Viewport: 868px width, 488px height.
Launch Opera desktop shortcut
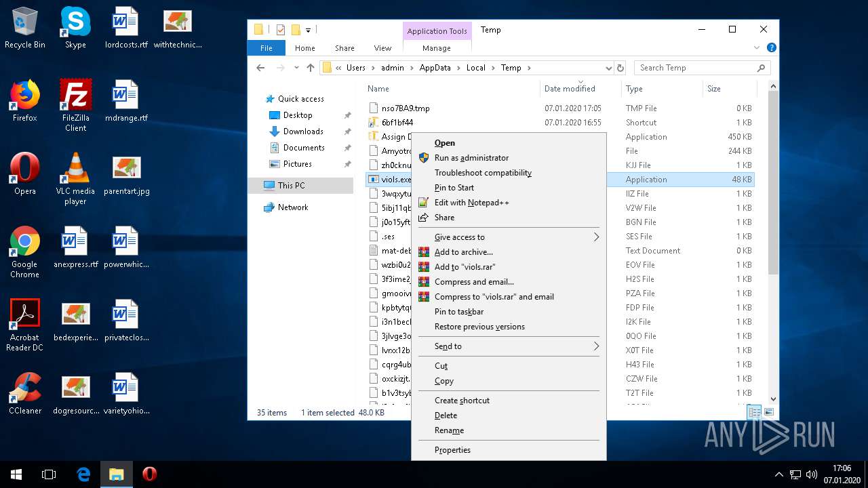tap(24, 174)
